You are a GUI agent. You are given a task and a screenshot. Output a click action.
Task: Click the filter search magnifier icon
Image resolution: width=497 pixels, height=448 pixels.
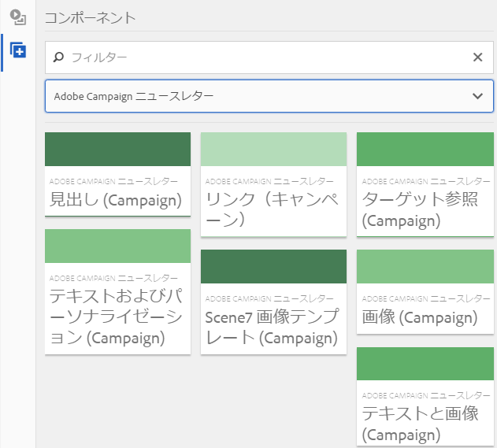[x=58, y=57]
